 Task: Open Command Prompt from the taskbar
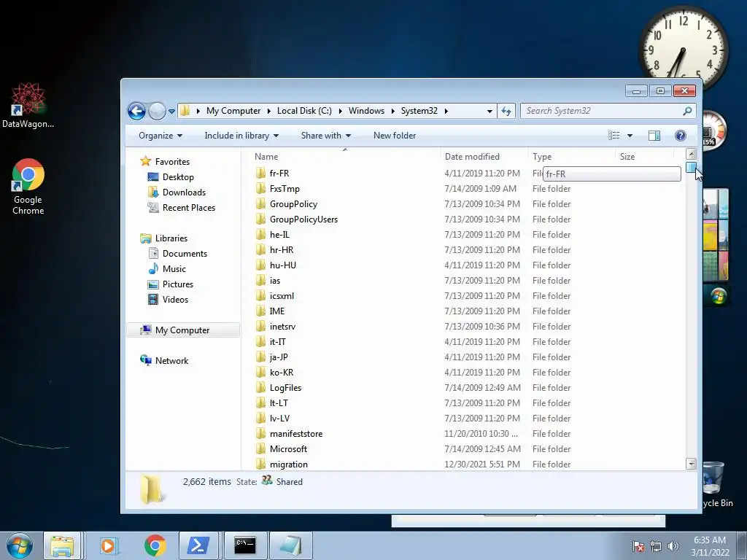pos(245,545)
